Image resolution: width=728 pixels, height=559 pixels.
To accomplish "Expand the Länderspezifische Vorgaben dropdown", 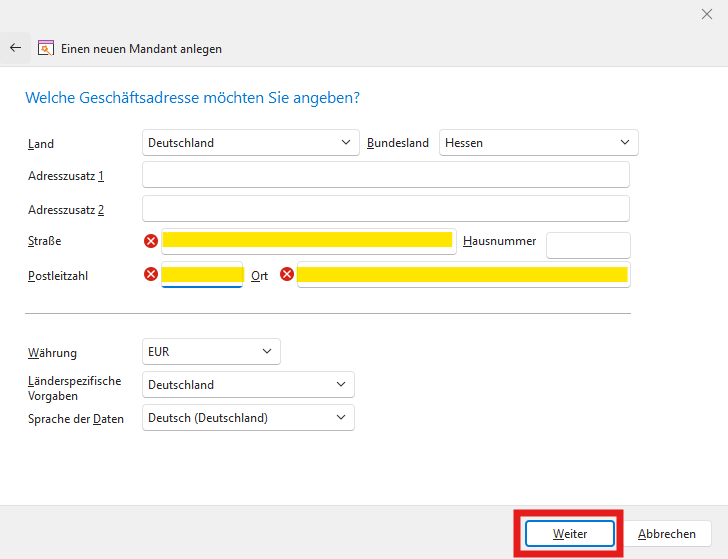I will pyautogui.click(x=248, y=385).
